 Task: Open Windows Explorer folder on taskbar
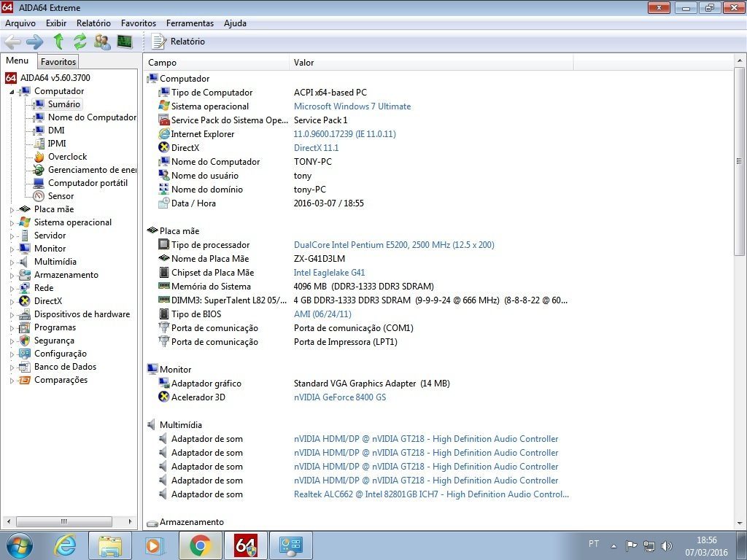pyautogui.click(x=110, y=545)
